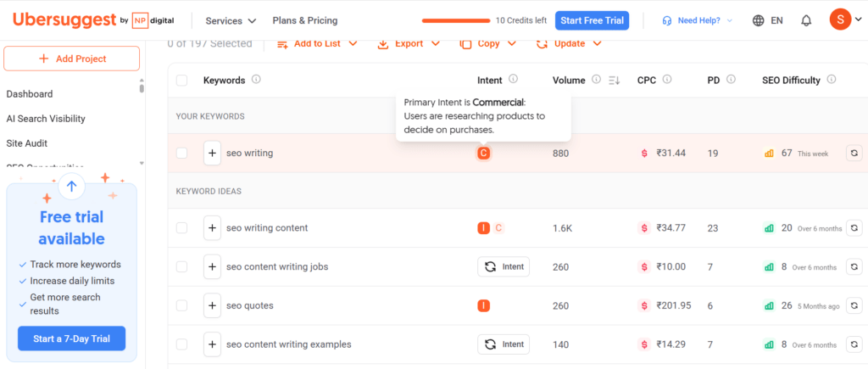This screenshot has height=369, width=868.
Task: Go to Plans & Pricing
Action: click(x=305, y=20)
